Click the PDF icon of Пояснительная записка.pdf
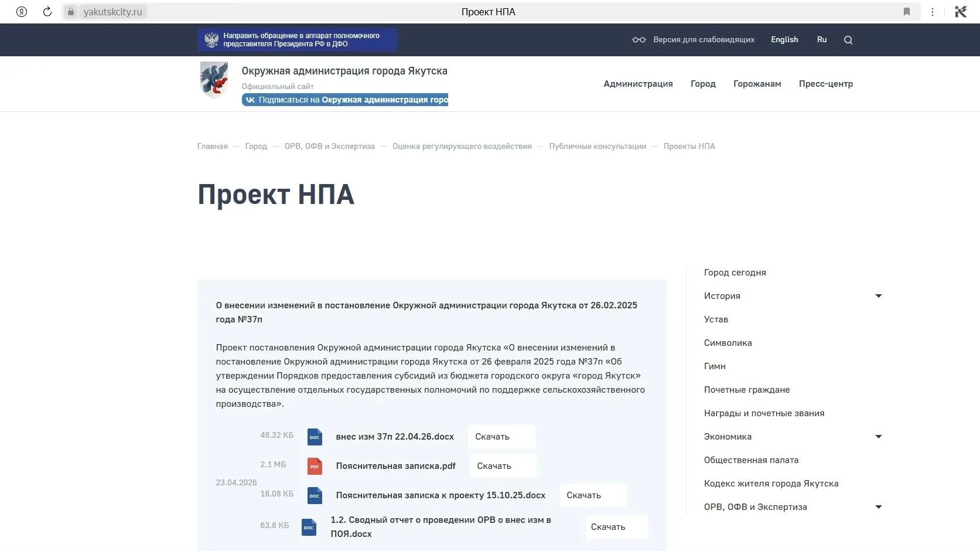Screen dimensions: 980x551 [315, 466]
